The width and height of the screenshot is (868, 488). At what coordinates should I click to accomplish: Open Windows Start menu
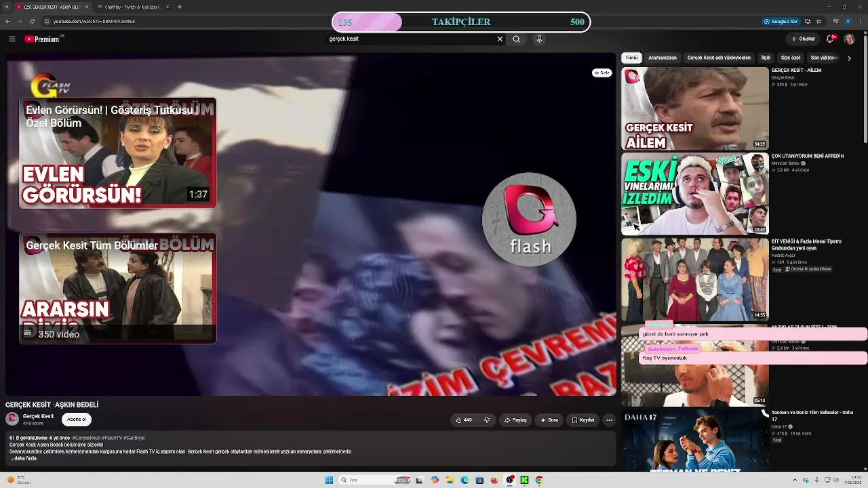click(329, 480)
